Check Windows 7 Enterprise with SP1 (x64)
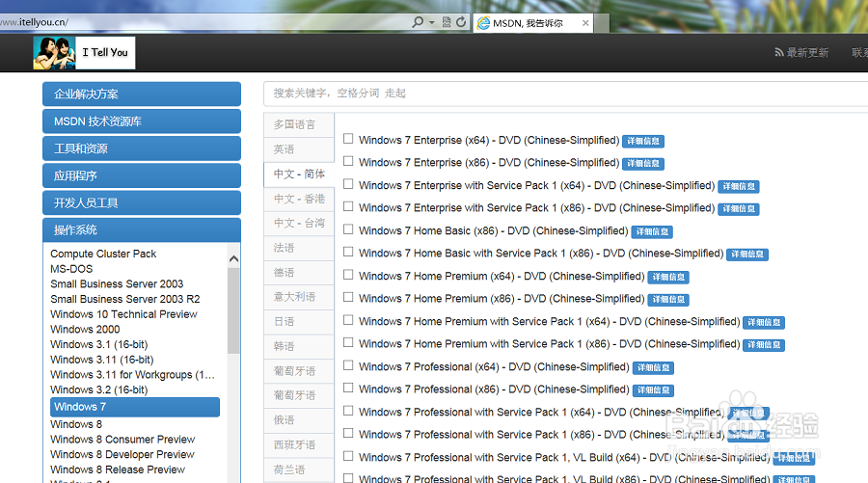This screenshot has height=483, width=868. (x=348, y=184)
